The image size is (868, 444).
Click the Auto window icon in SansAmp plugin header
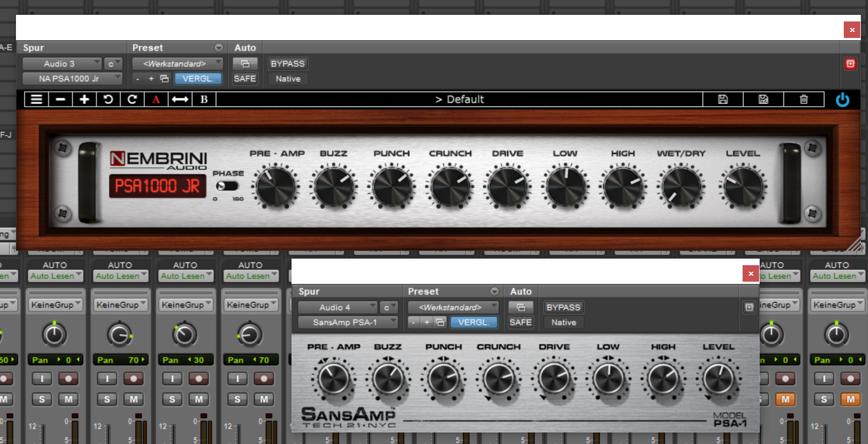[520, 308]
